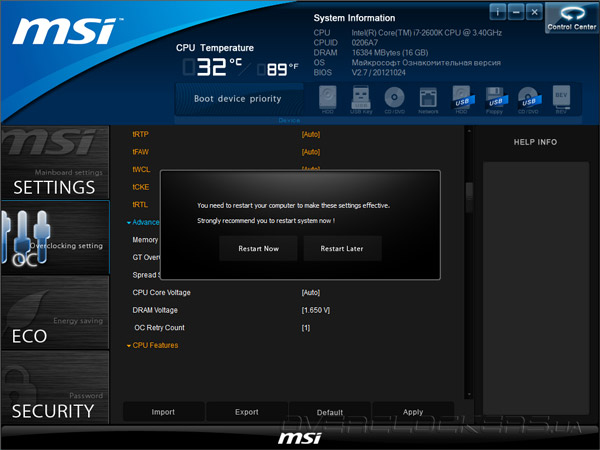Apply the overclocking settings
Viewport: 600px width, 450px height.
(413, 412)
